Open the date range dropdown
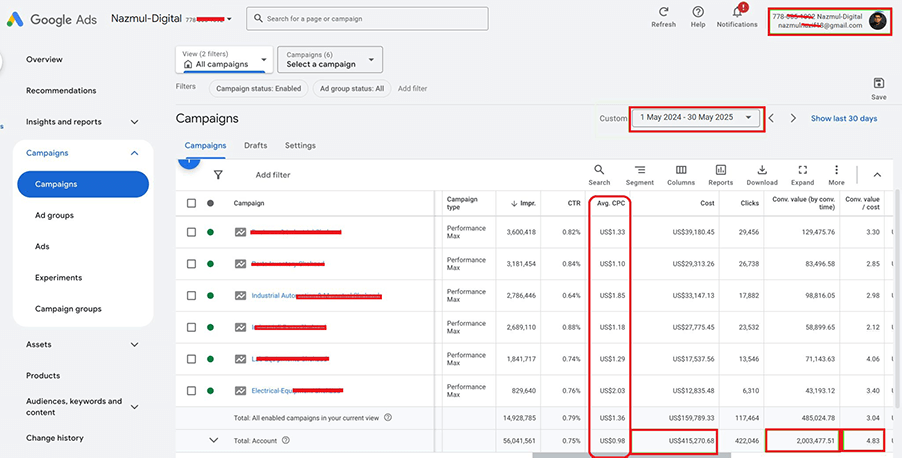The width and height of the screenshot is (902, 458). [x=696, y=118]
